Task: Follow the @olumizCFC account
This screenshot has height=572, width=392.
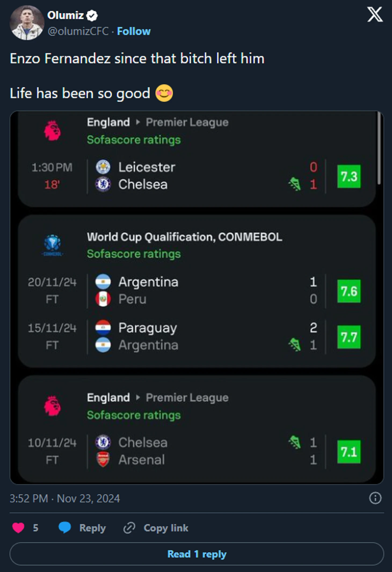Action: [134, 31]
